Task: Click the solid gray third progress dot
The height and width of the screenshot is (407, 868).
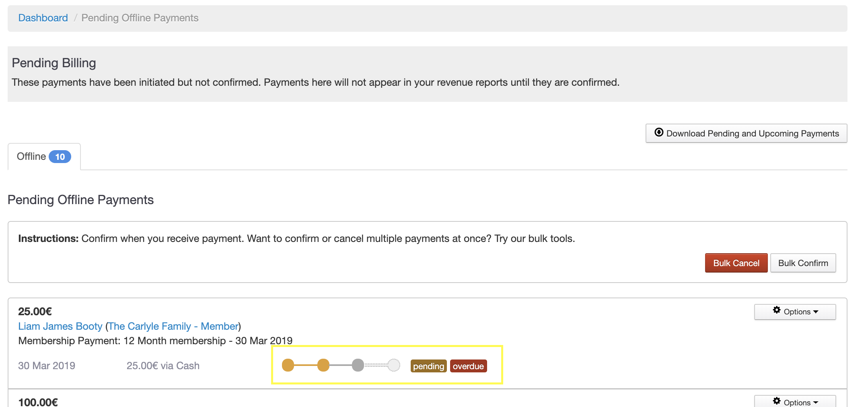Action: pos(358,365)
